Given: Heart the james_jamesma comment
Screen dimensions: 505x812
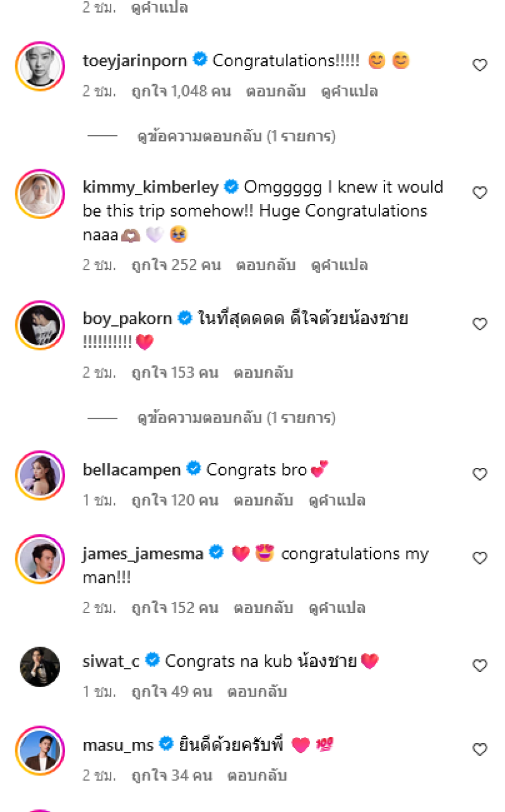Looking at the screenshot, I should pos(480,558).
